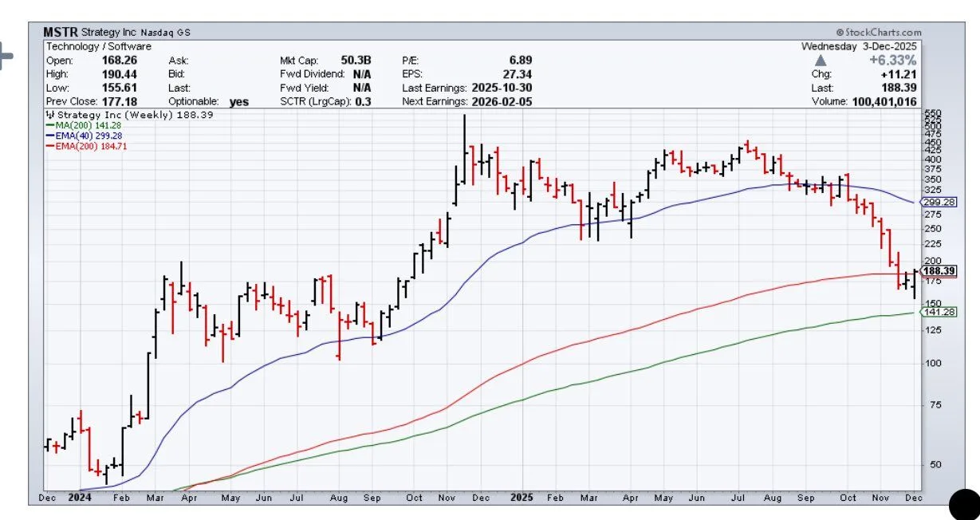
Task: Click the 188.39 last price tag on axis
Action: (938, 271)
